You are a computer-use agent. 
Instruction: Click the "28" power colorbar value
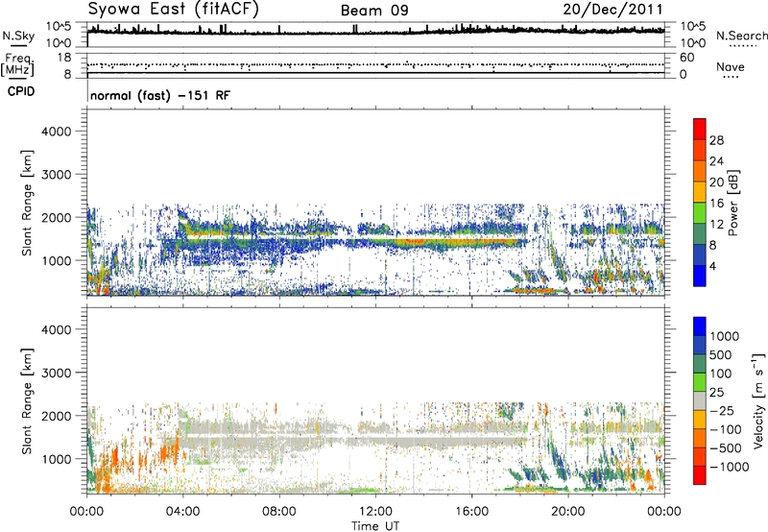(x=716, y=140)
